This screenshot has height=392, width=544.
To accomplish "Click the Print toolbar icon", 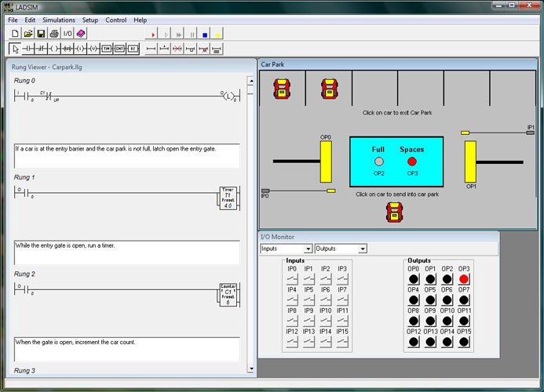I will pos(53,34).
